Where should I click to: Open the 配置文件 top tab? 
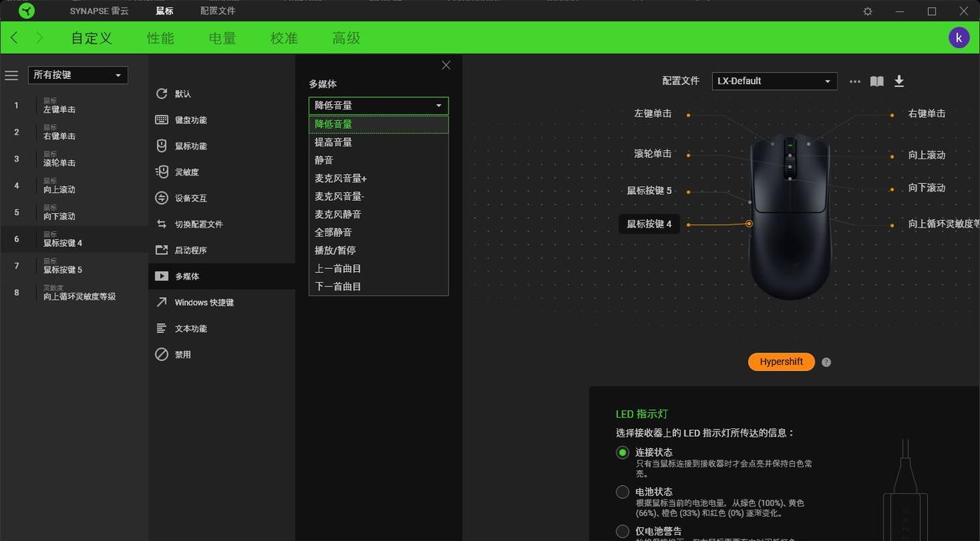(x=218, y=11)
